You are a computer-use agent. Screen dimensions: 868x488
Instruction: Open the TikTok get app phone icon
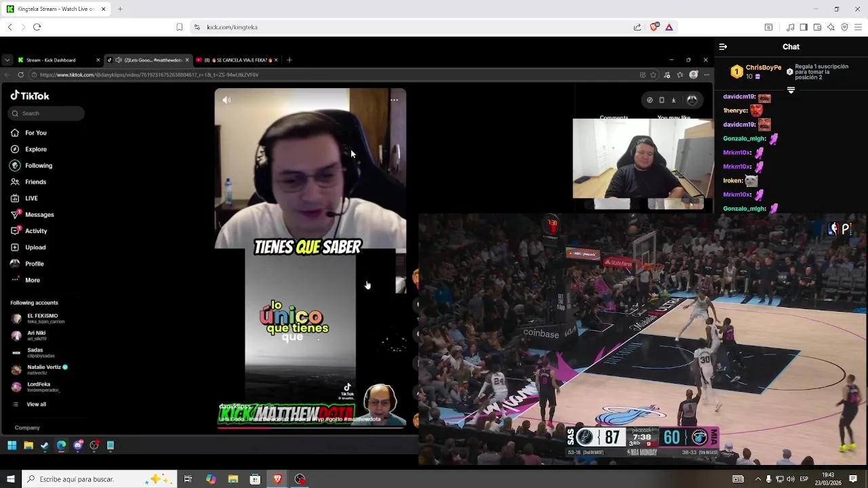click(662, 100)
